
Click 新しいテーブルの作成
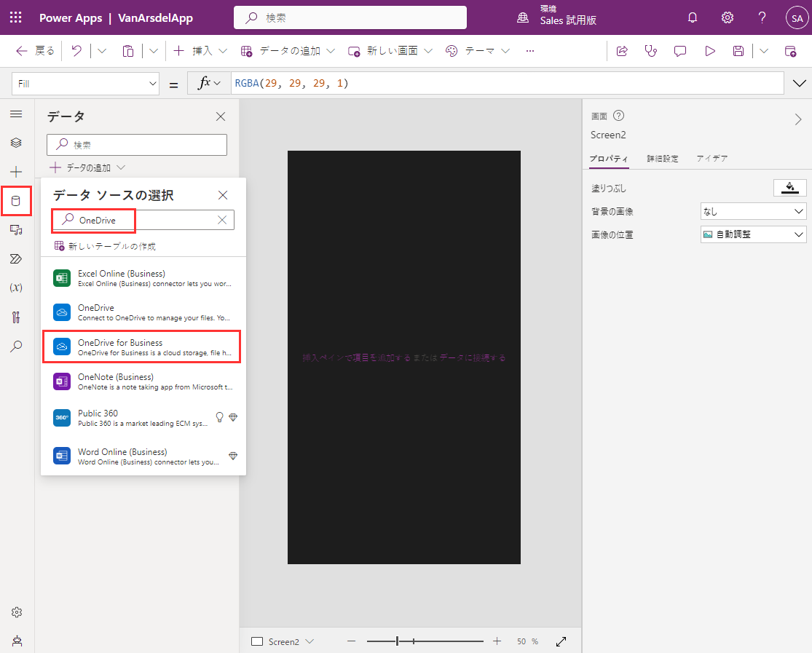point(105,246)
